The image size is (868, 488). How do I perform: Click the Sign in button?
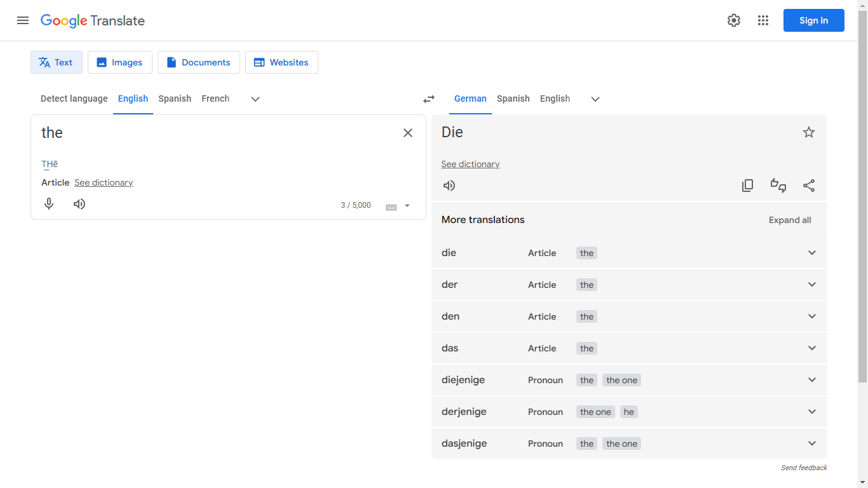(813, 20)
